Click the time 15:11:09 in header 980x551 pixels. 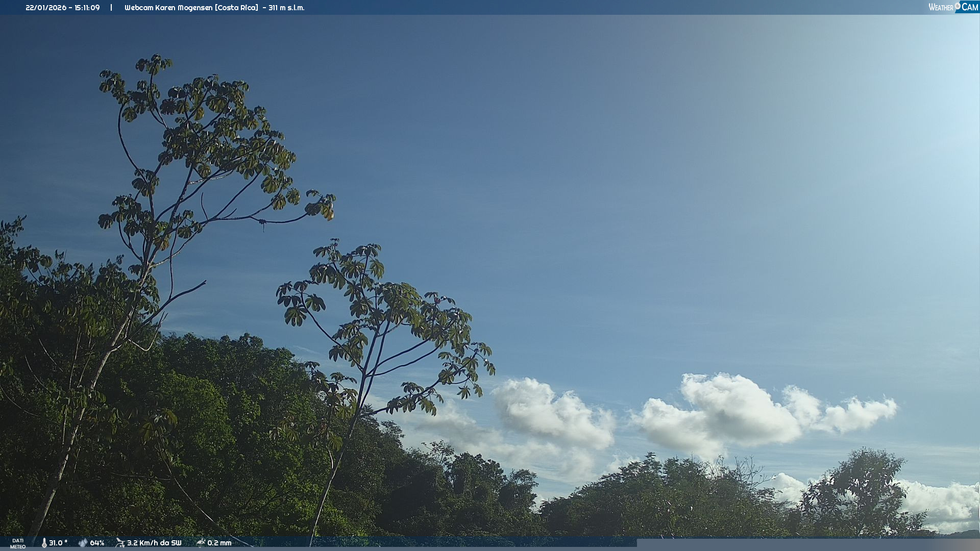click(87, 8)
